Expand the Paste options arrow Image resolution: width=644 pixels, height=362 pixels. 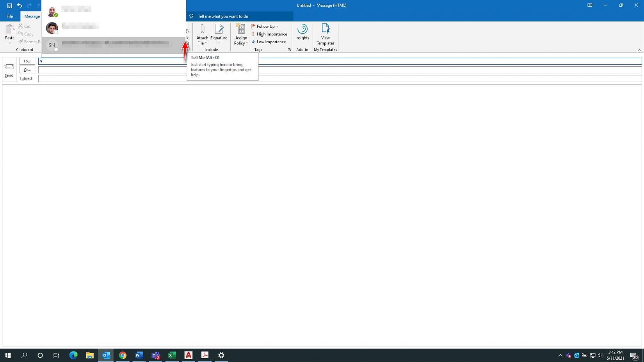(10, 43)
